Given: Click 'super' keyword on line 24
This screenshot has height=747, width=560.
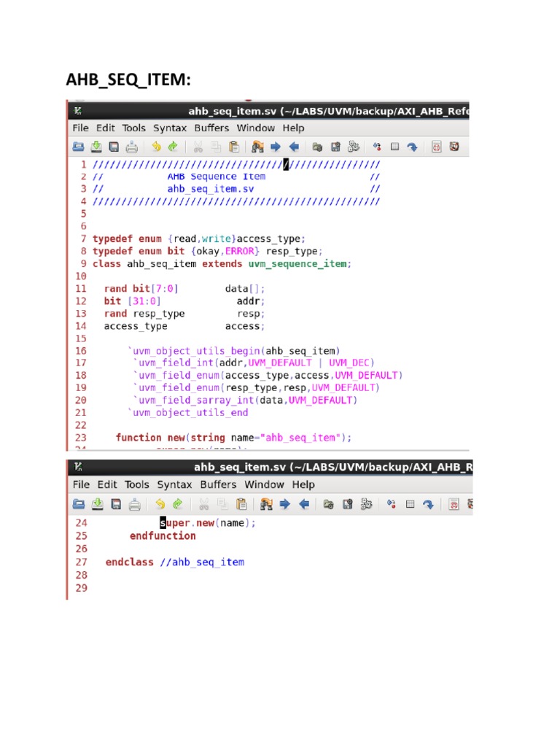Looking at the screenshot, I should click(175, 523).
